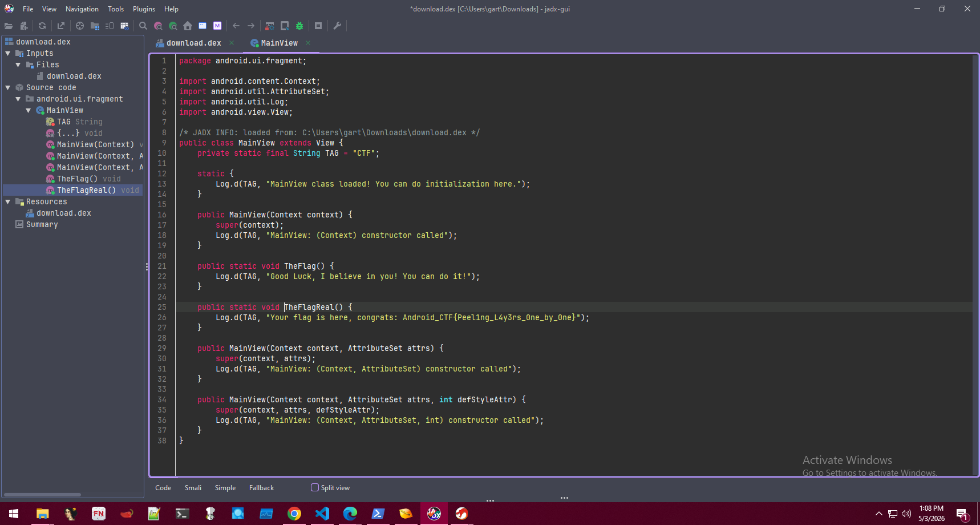Screen dimensions: 980x525
Task: Toggle the Flatten packages icon
Action: coord(95,26)
